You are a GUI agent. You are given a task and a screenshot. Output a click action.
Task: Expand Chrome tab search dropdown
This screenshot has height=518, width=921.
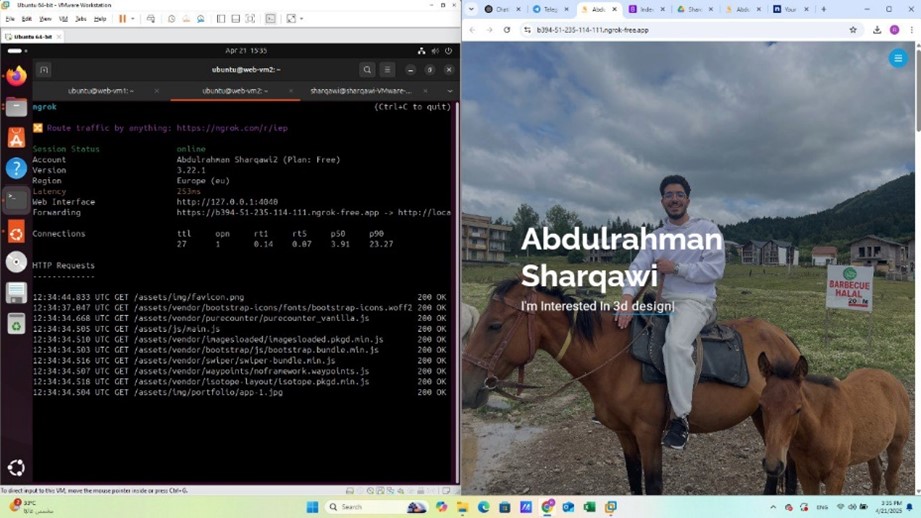click(x=471, y=9)
